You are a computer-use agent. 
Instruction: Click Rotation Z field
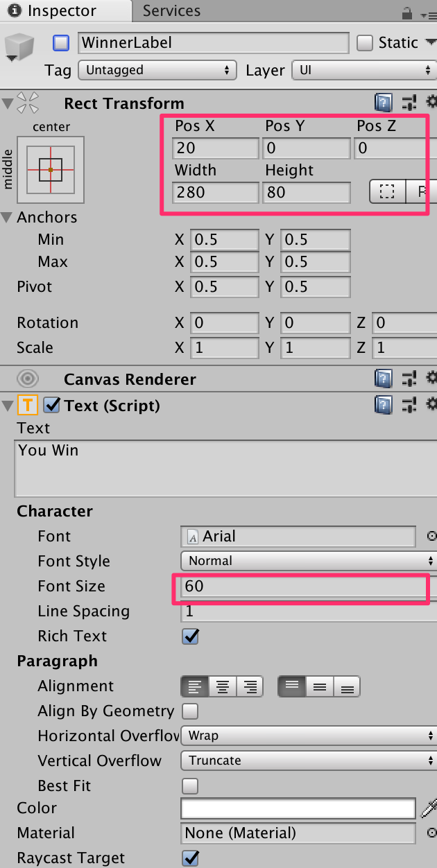click(404, 323)
